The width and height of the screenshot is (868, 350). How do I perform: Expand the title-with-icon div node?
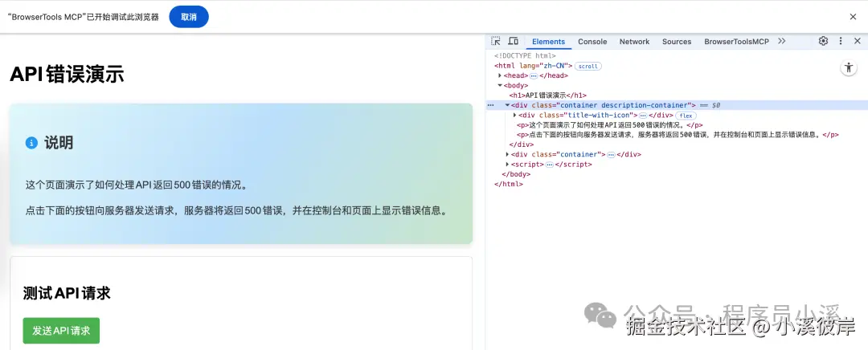click(515, 115)
